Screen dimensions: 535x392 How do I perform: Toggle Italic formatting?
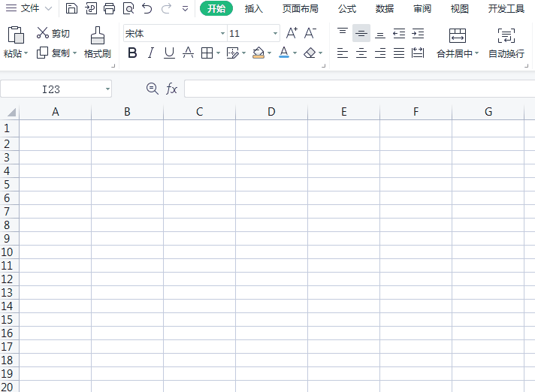pyautogui.click(x=151, y=53)
